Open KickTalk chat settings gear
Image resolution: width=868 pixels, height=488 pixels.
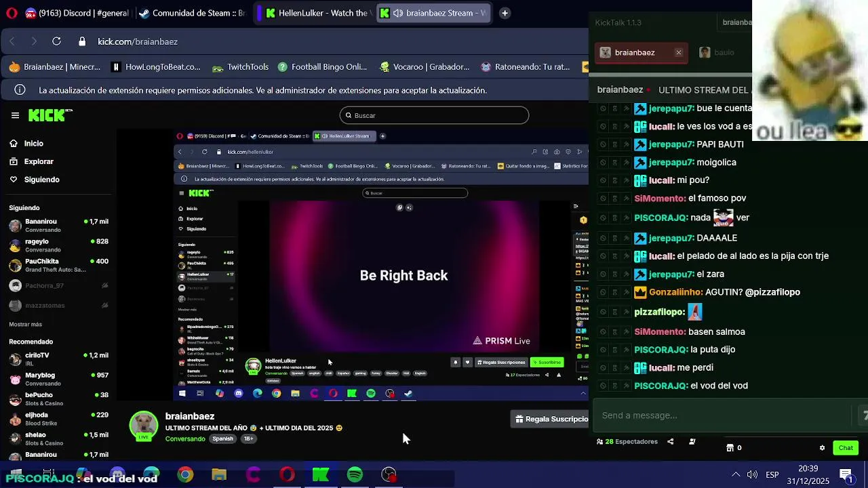pyautogui.click(x=822, y=448)
